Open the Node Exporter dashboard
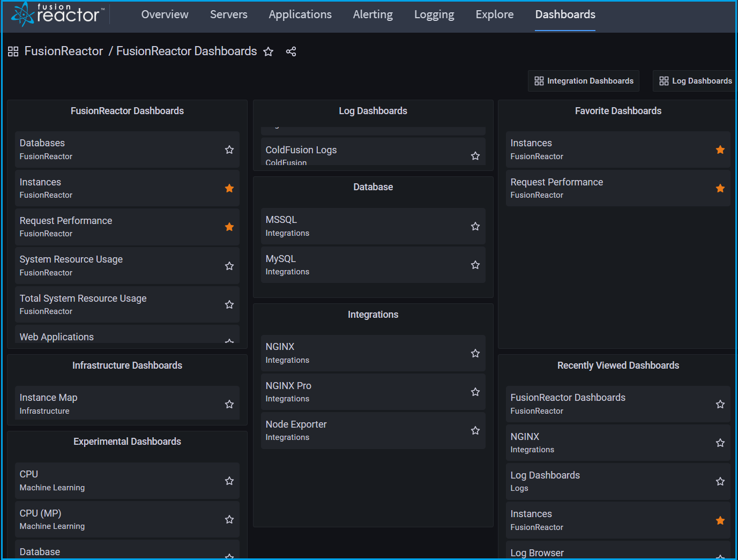The width and height of the screenshot is (738, 560). pos(373,430)
